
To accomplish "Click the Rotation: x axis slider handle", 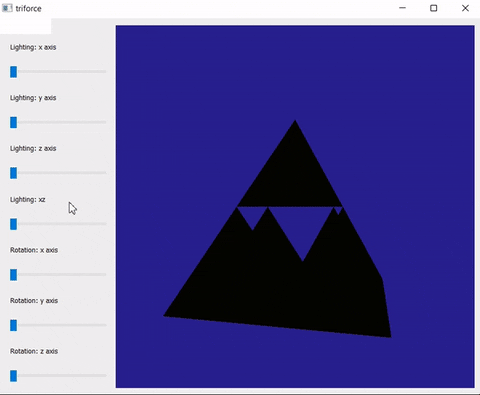I will coord(13,275).
